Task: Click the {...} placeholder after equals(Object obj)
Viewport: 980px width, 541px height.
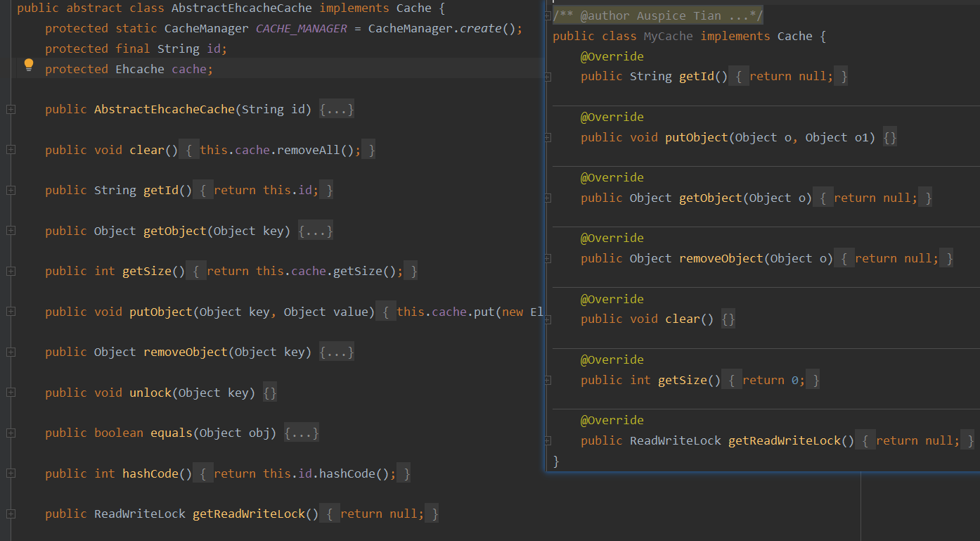Action: tap(302, 433)
